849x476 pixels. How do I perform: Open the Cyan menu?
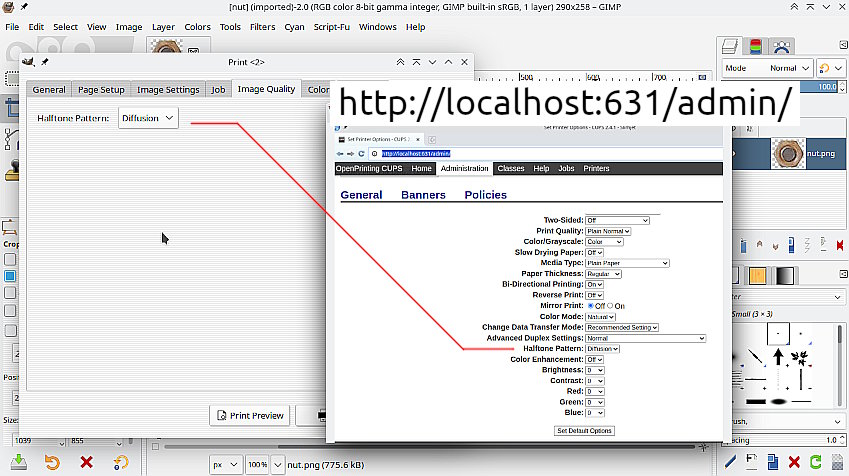[x=294, y=27]
